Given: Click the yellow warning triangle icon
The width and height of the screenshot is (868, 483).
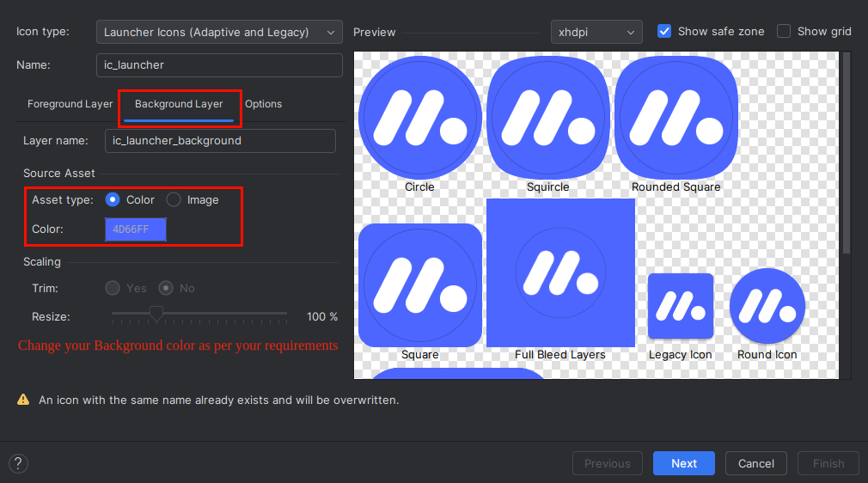Looking at the screenshot, I should pos(23,400).
